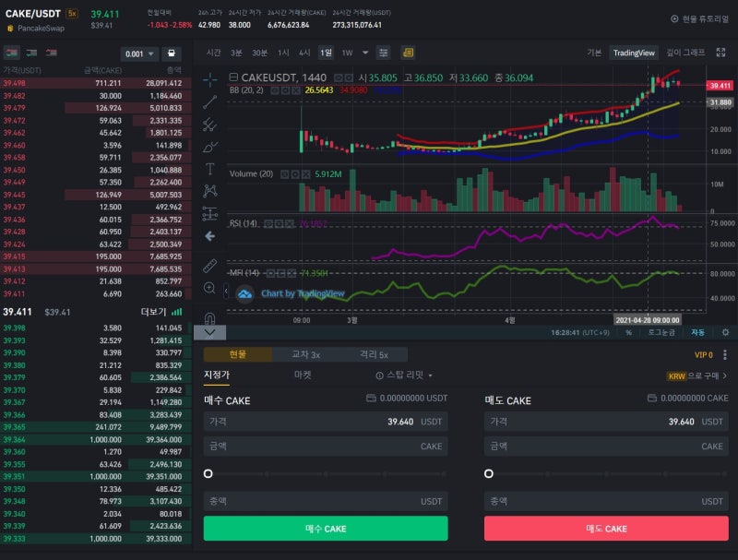Open RSI indicator settings
Viewport: 738px width, 560px height.
pyautogui.click(x=279, y=224)
